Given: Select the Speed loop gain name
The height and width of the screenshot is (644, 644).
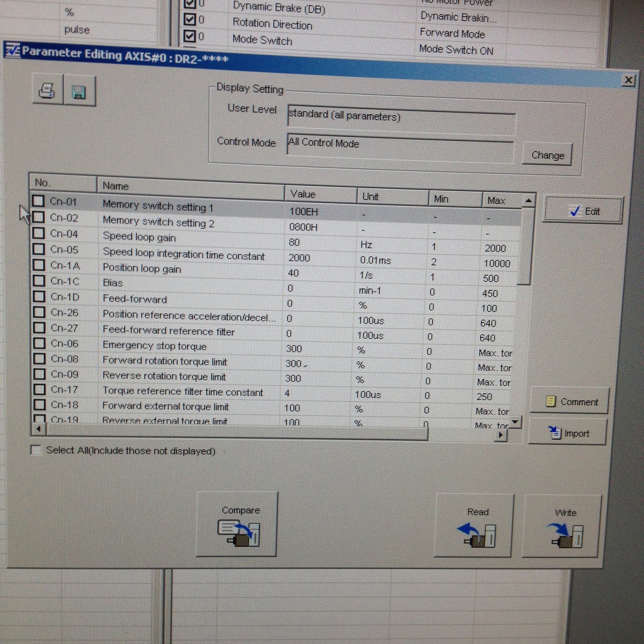Looking at the screenshot, I should point(139,237).
